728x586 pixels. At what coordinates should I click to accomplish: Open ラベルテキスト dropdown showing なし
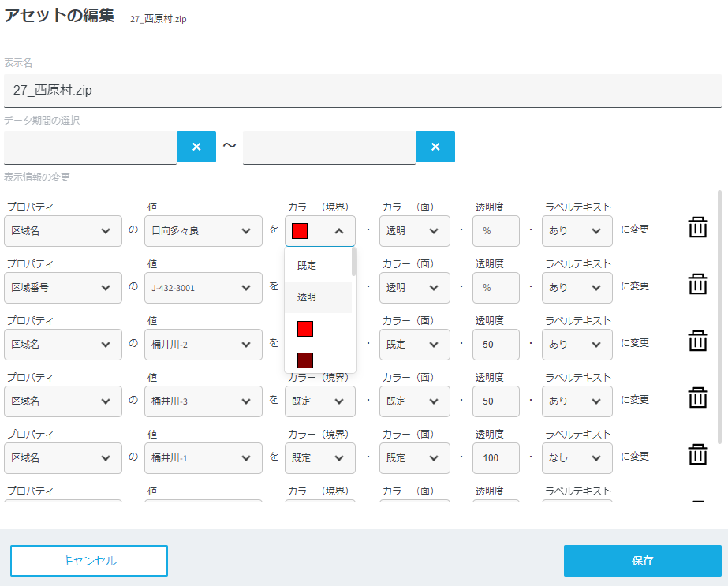tap(578, 458)
